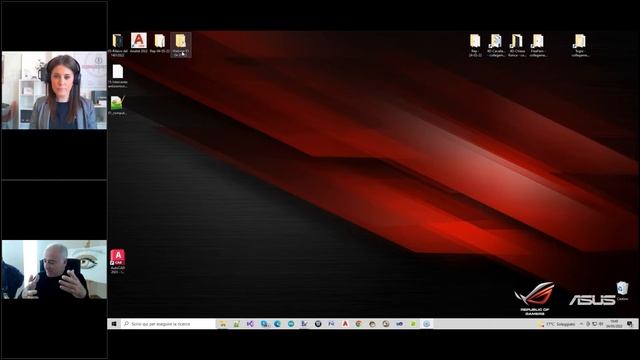Select the green image file desktop icon
Image resolution: width=640 pixels, height=360 pixels.
click(118, 105)
